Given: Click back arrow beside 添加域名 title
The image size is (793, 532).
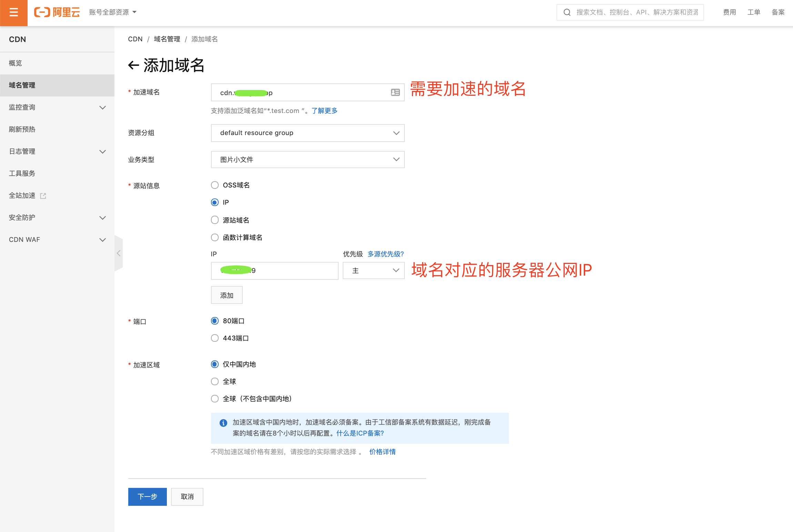Looking at the screenshot, I should 133,65.
